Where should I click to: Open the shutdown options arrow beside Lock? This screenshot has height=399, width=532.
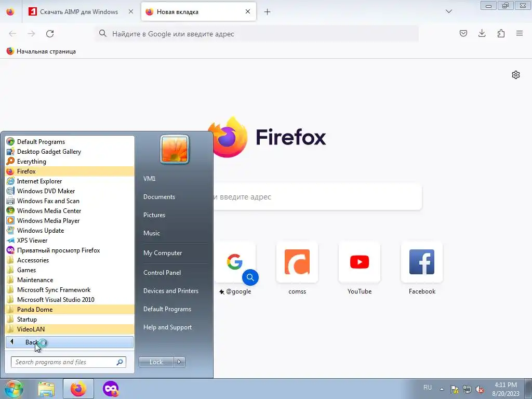179,362
